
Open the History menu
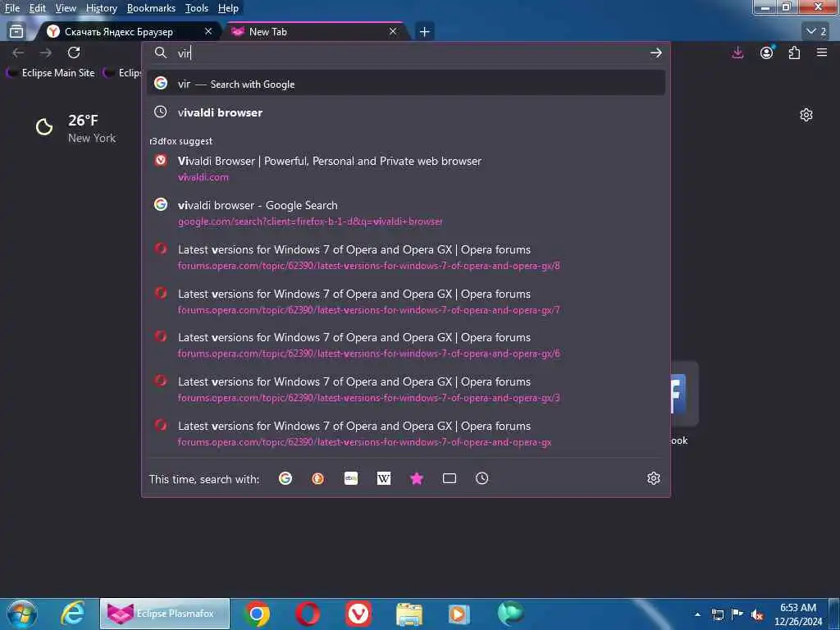click(101, 8)
